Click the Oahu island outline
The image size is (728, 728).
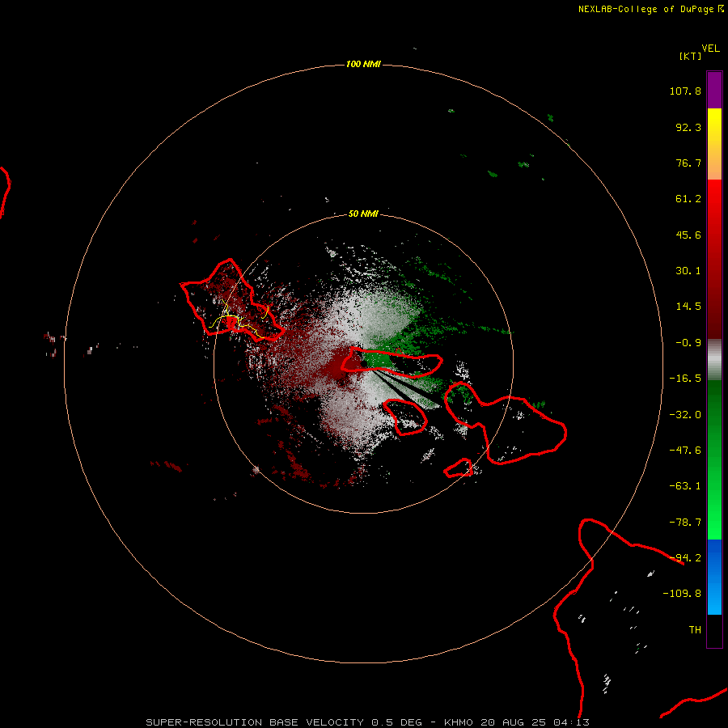point(231,301)
